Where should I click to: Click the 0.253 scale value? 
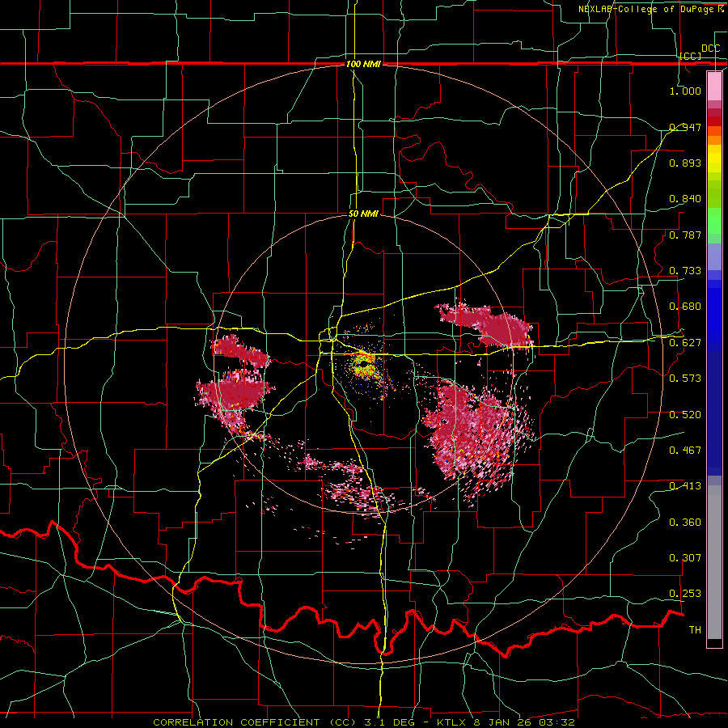pos(685,594)
